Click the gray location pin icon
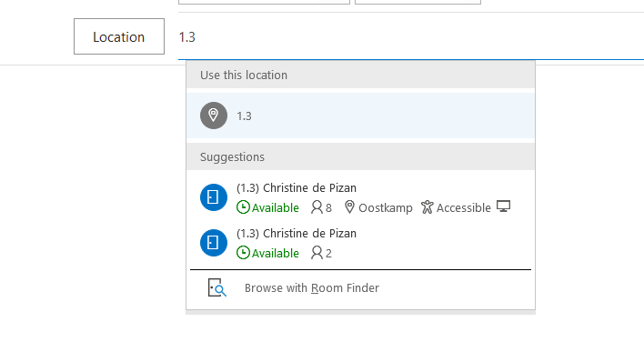Image resolution: width=644 pixels, height=342 pixels. point(214,116)
